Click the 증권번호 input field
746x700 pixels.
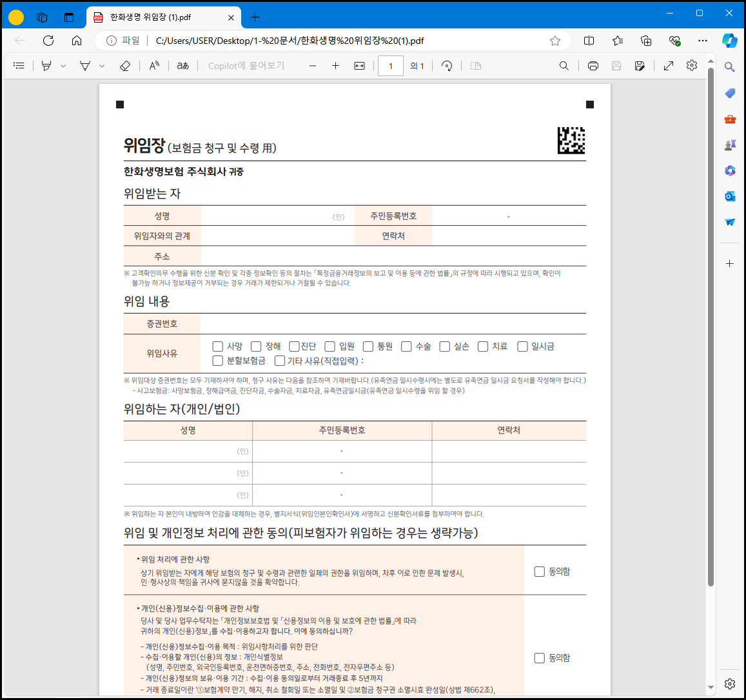pos(393,324)
